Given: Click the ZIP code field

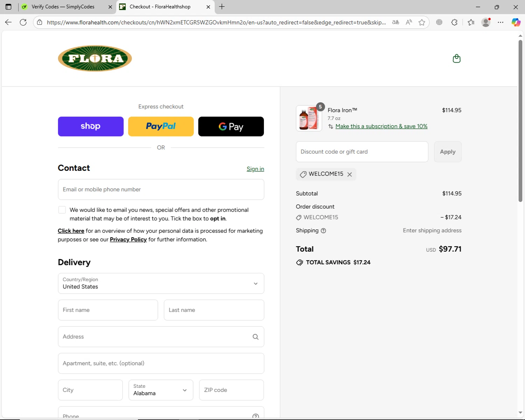Looking at the screenshot, I should pos(231,390).
